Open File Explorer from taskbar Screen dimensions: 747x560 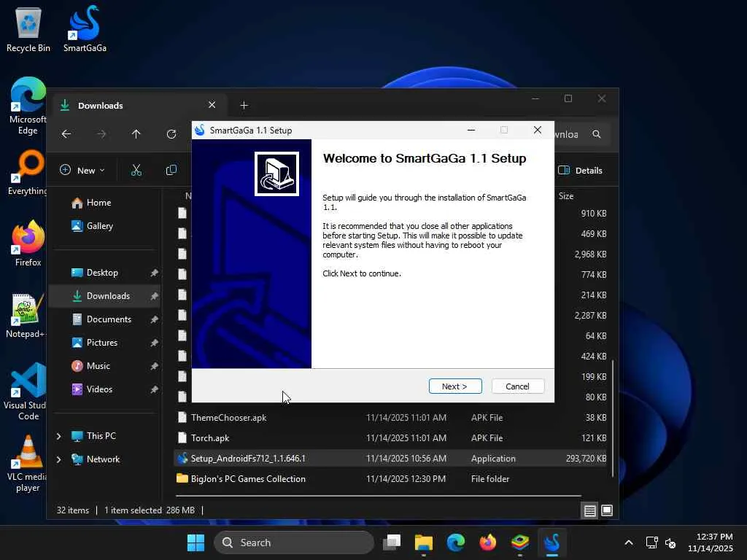pos(424,542)
